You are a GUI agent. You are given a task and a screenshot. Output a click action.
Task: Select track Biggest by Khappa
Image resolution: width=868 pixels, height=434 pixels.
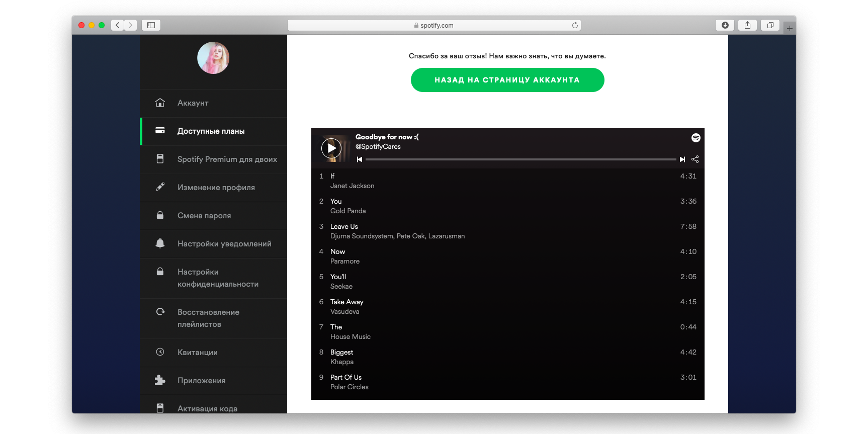(508, 357)
